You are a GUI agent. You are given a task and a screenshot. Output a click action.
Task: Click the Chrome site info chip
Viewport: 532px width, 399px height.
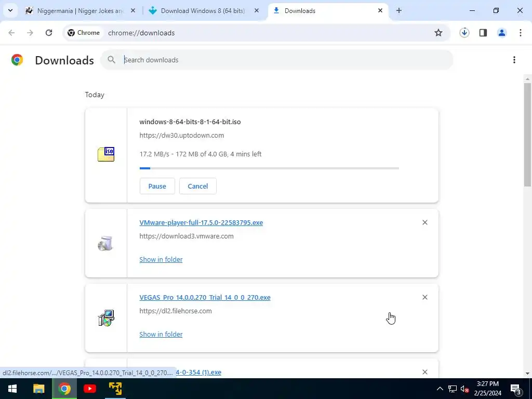(84, 33)
